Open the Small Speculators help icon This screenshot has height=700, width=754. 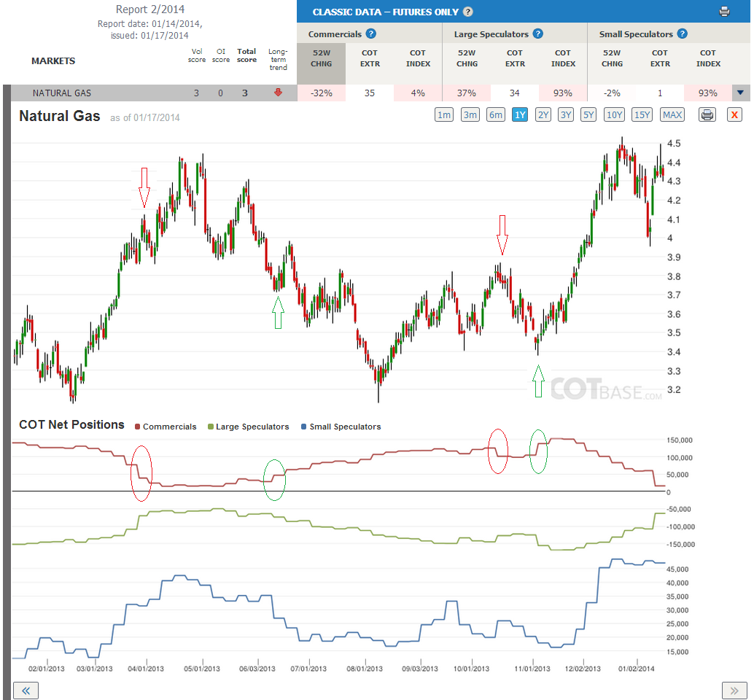[x=683, y=34]
